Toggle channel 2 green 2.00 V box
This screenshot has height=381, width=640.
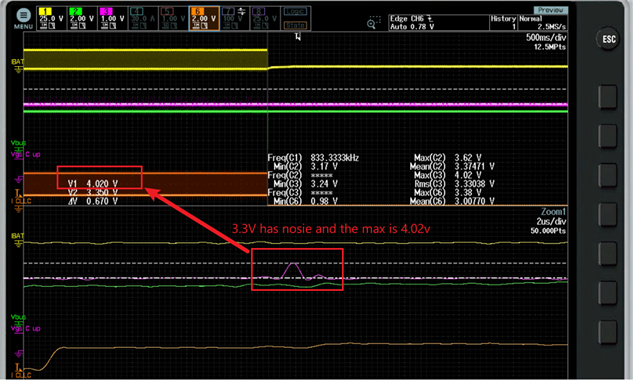(x=82, y=18)
